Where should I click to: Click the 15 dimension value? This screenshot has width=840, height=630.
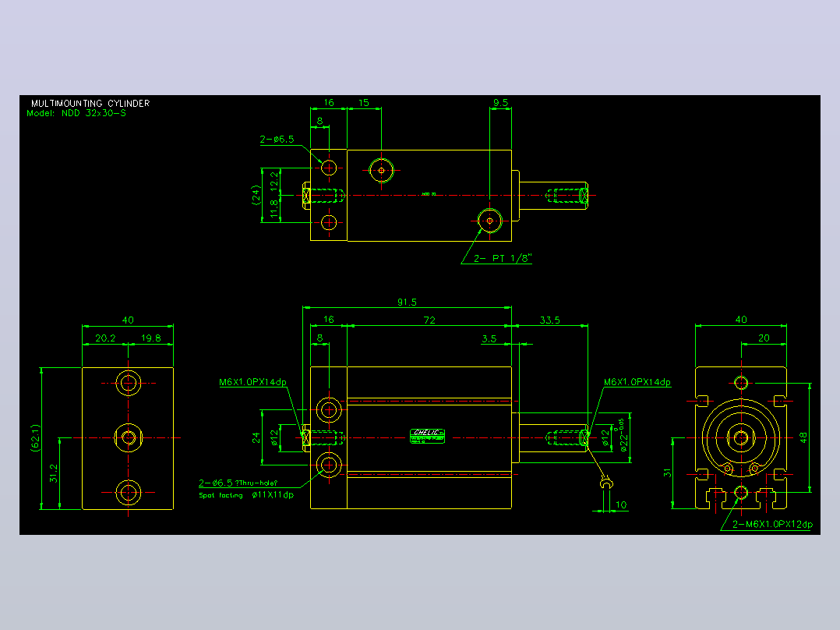364,102
